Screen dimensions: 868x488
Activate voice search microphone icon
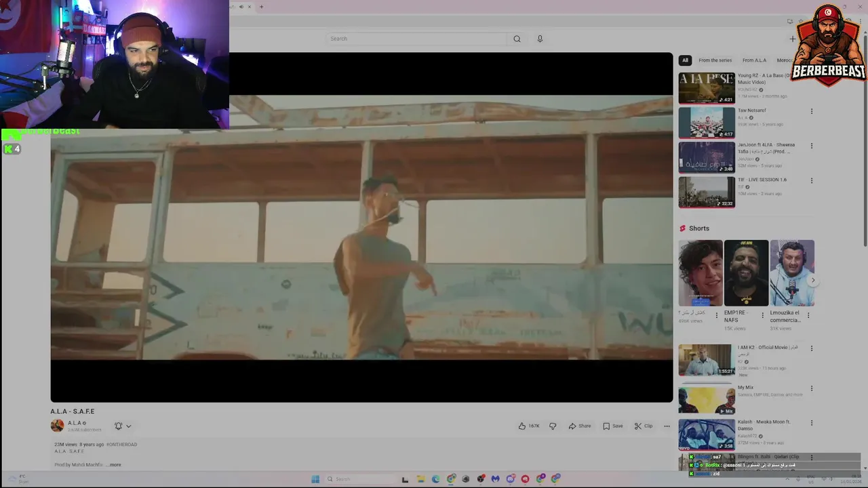coord(540,39)
